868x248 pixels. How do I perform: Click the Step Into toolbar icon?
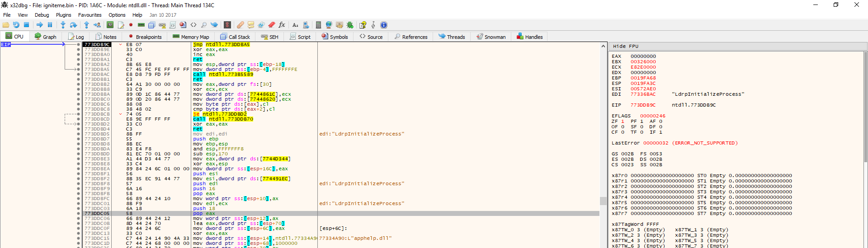(x=63, y=25)
